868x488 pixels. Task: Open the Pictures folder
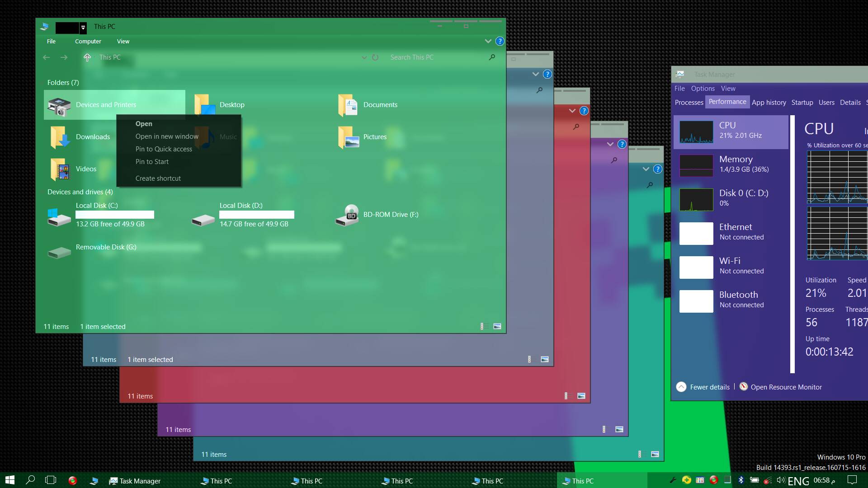(362, 137)
